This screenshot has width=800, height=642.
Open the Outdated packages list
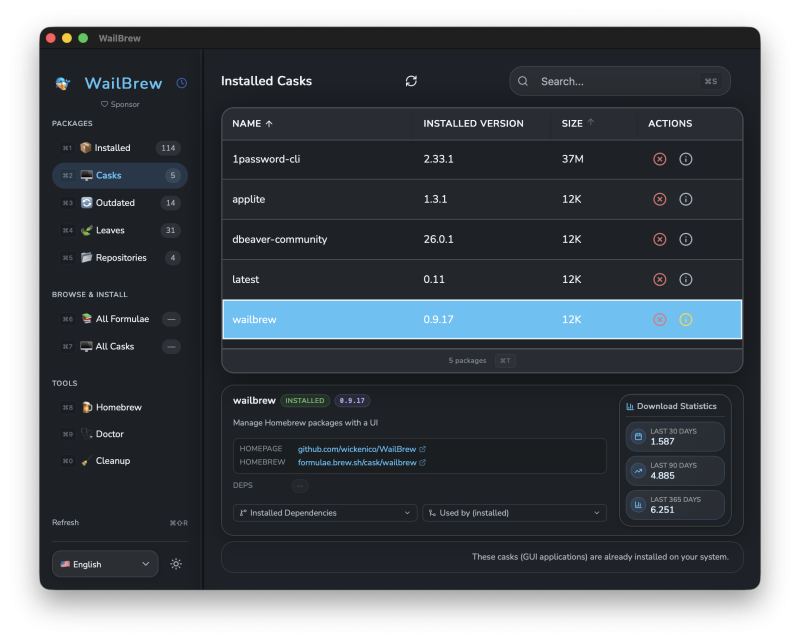point(120,203)
